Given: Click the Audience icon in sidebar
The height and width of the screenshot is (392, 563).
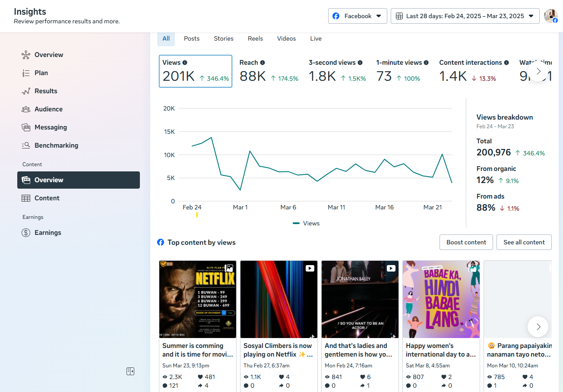Looking at the screenshot, I should click(26, 109).
